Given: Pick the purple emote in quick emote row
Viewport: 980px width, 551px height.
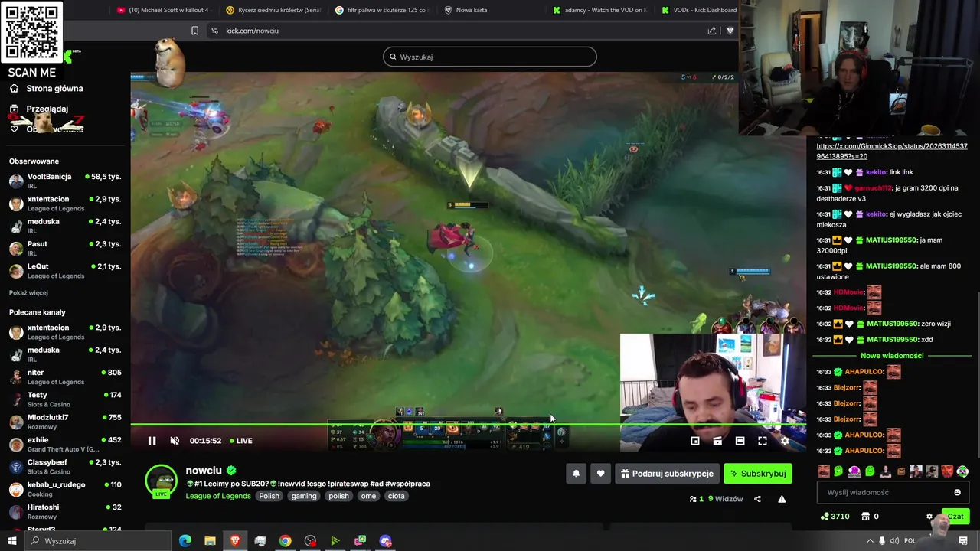Looking at the screenshot, I should point(854,471).
